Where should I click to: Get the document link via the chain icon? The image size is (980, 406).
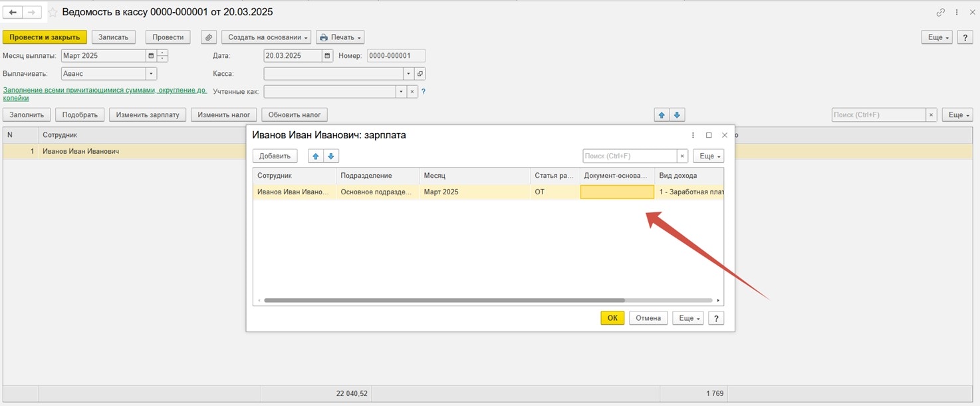(x=941, y=13)
